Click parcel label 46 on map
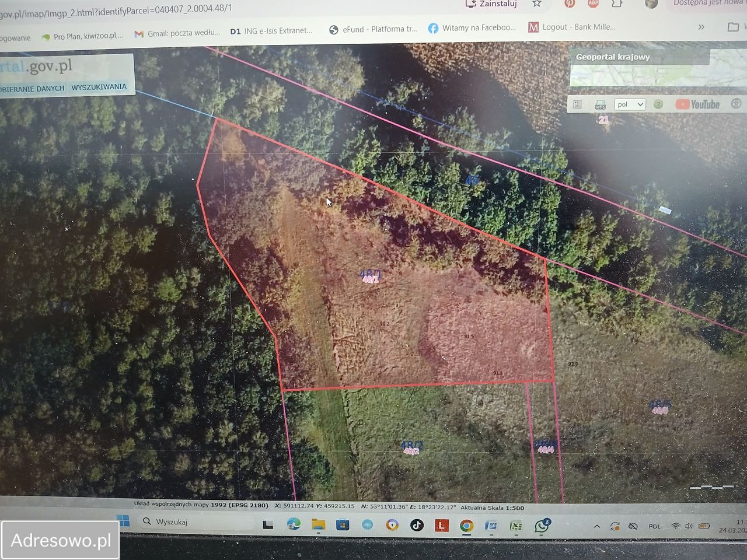 [x=472, y=180]
